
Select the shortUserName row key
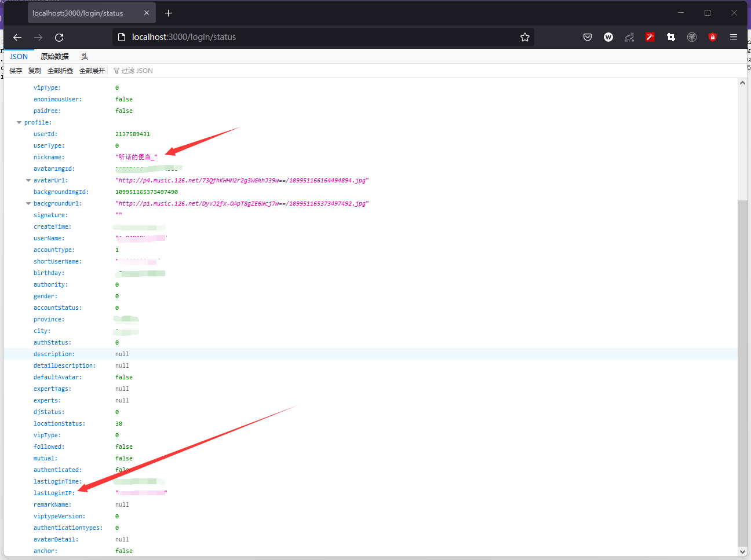[58, 262]
